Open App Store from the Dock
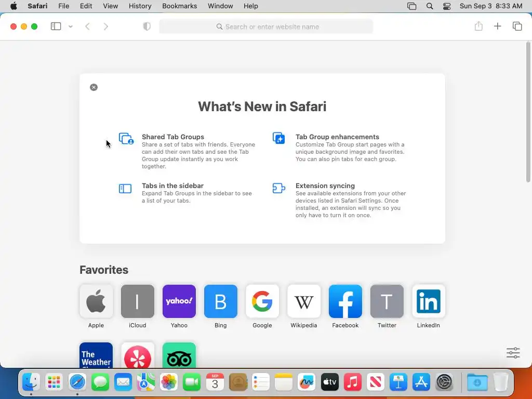The image size is (532, 399). (x=421, y=382)
